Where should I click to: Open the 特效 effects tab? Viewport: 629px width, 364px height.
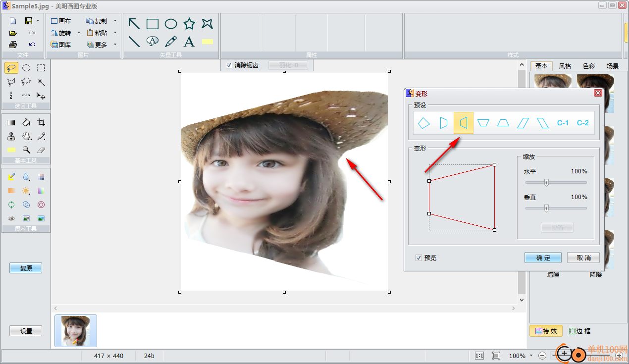point(546,331)
